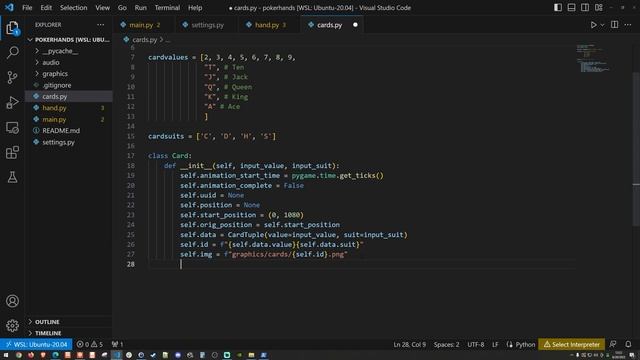
Task: Click the Windows Start button in taskbar
Action: pyautogui.click(x=6, y=355)
